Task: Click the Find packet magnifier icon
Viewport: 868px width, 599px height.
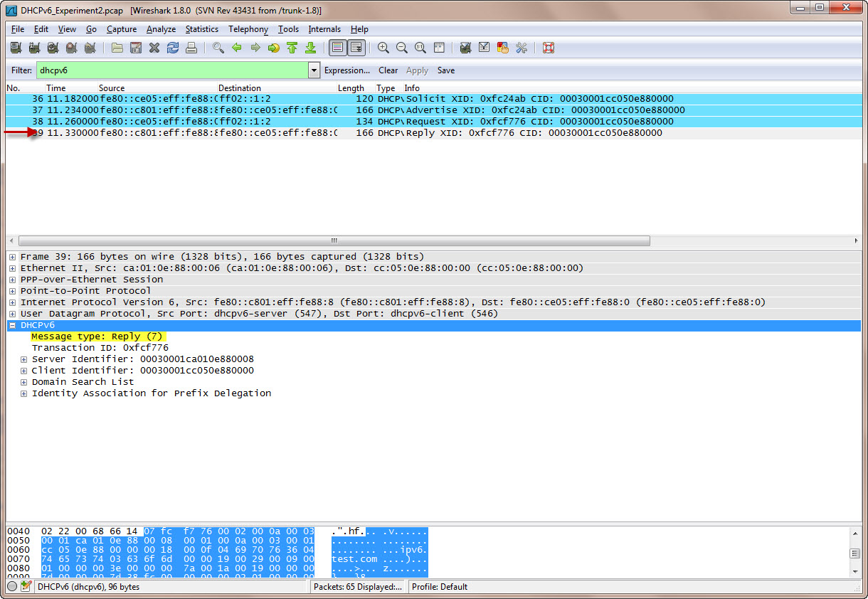Action: pos(218,48)
